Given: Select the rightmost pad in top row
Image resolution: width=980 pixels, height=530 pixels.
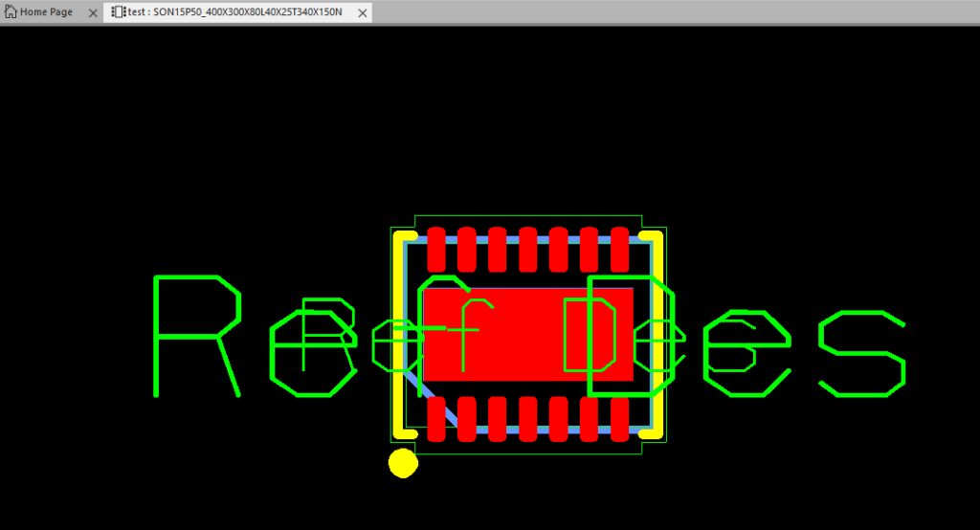Looking at the screenshot, I should pyautogui.click(x=619, y=249).
